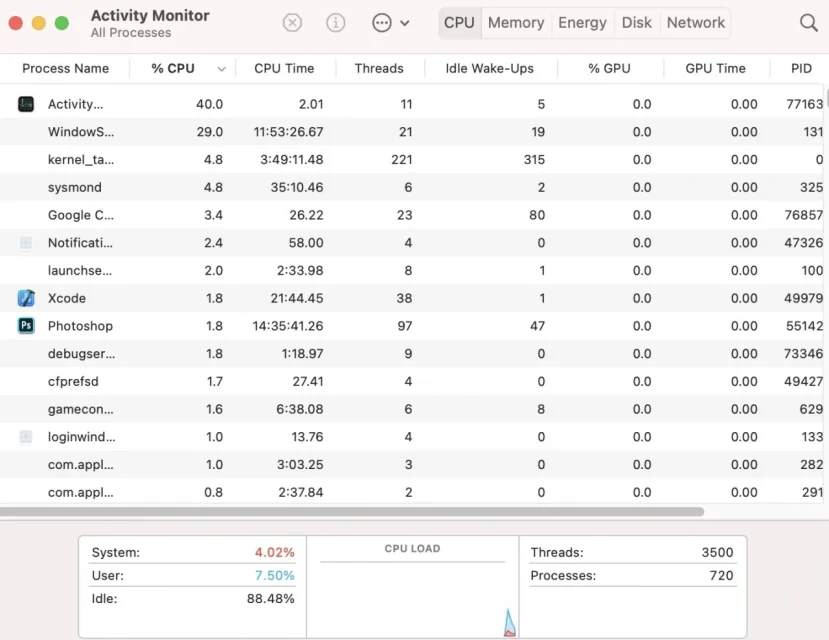The height and width of the screenshot is (640, 829).
Task: Sort by Idle Wake-Ups column
Action: pyautogui.click(x=490, y=68)
